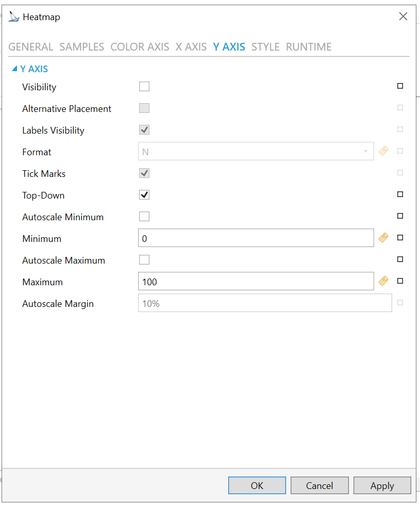This screenshot has height=506, width=420.
Task: Open the Format dropdown list
Action: [365, 152]
